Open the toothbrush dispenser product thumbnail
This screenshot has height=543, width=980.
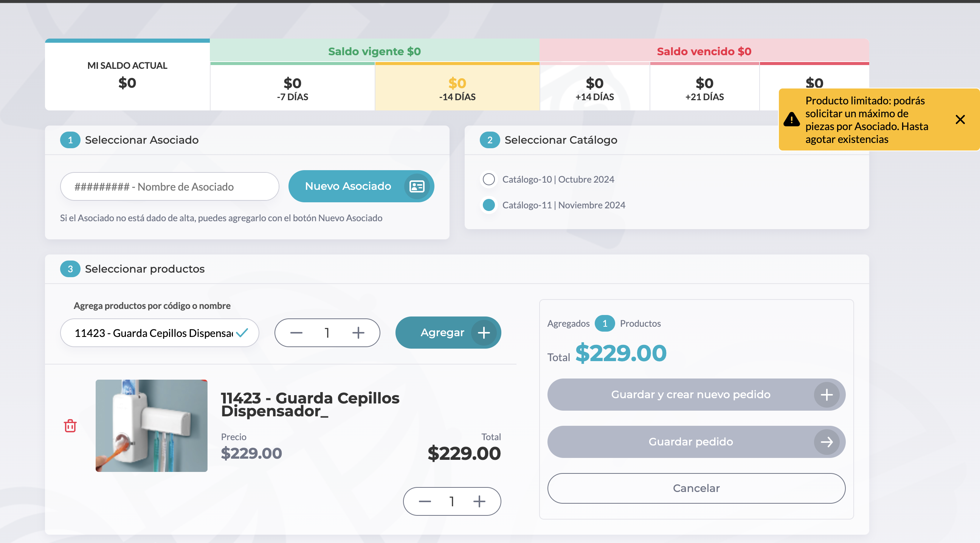coord(151,425)
